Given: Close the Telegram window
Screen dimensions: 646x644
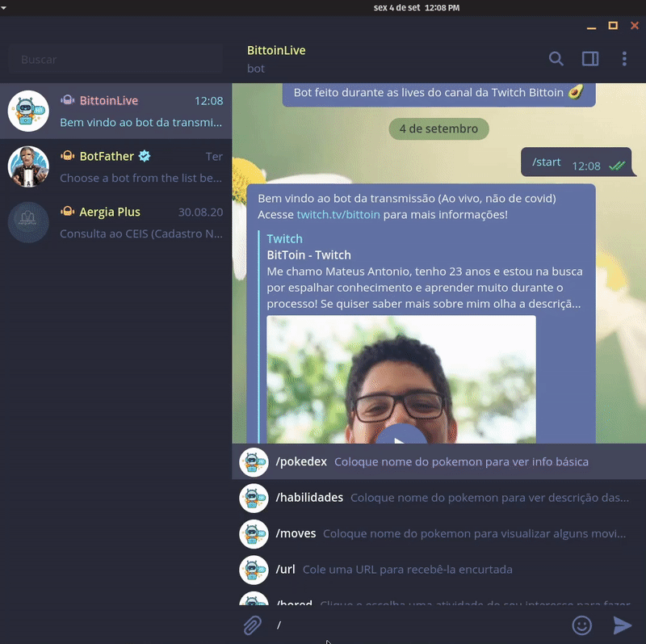Looking at the screenshot, I should pyautogui.click(x=635, y=26).
